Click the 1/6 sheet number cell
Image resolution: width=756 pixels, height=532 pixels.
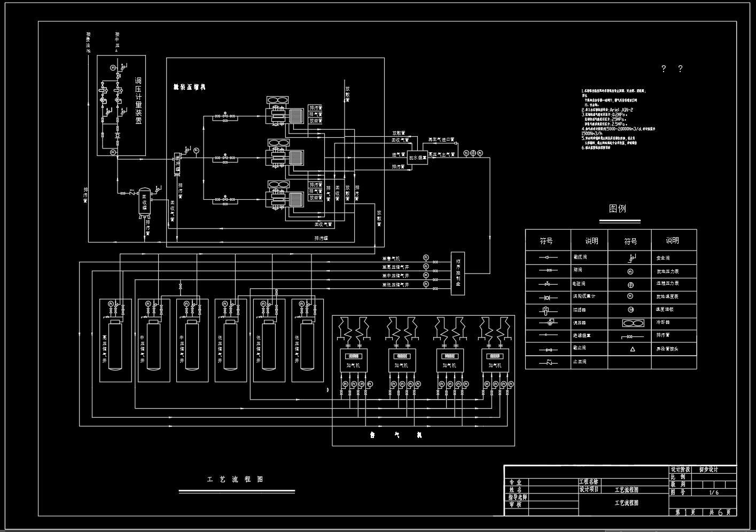tap(714, 492)
